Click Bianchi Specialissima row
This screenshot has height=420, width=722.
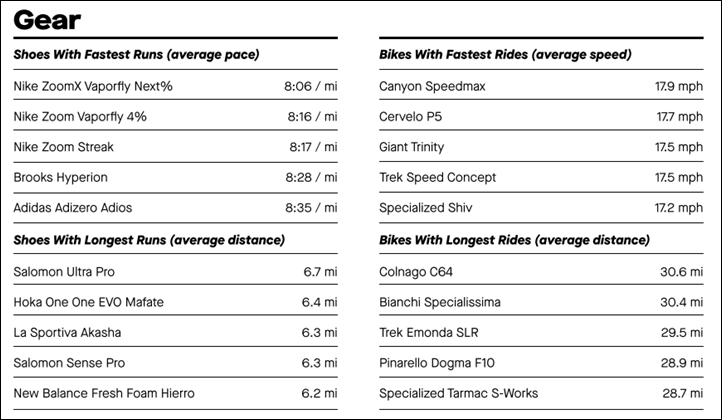click(x=541, y=302)
